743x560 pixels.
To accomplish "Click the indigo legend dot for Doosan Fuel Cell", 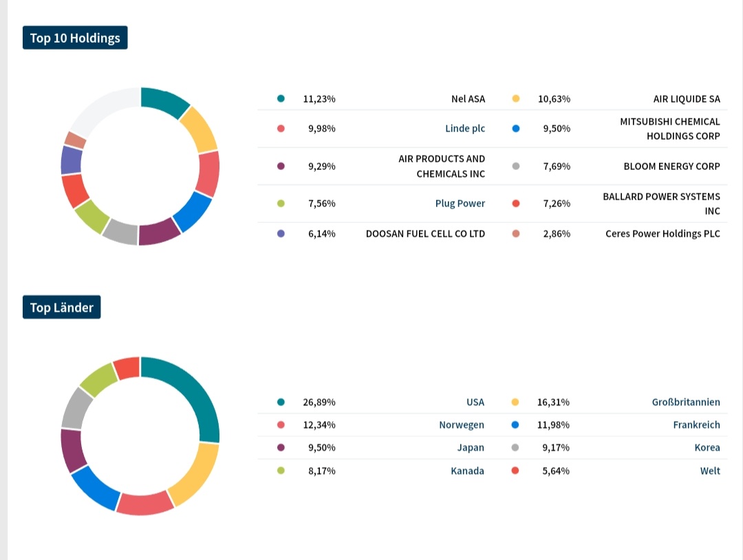I will [x=281, y=234].
